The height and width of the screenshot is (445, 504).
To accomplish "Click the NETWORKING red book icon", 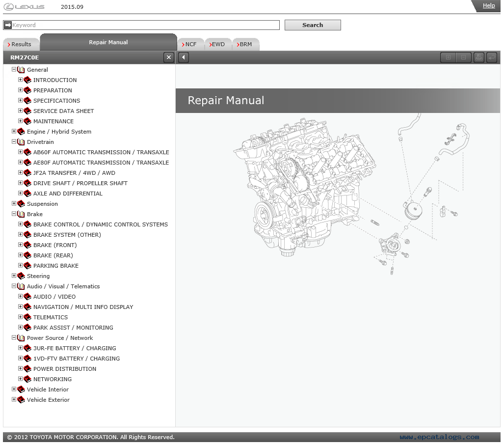I will point(27,379).
